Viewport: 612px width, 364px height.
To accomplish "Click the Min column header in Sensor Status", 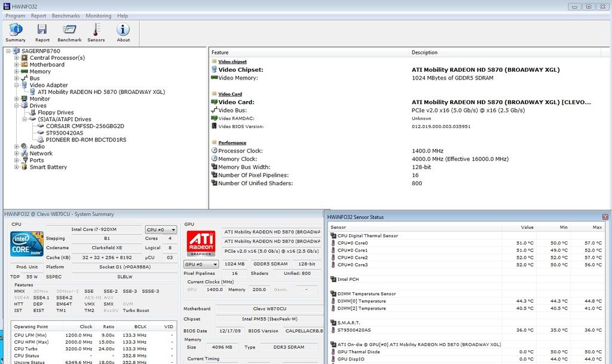I will [553, 227].
